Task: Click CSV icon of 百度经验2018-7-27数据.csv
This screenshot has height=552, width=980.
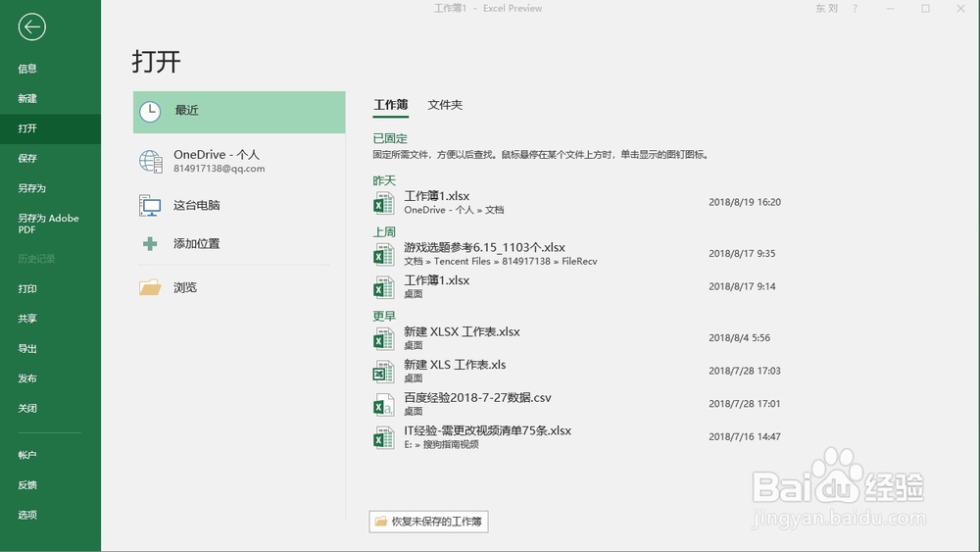Action: click(384, 405)
